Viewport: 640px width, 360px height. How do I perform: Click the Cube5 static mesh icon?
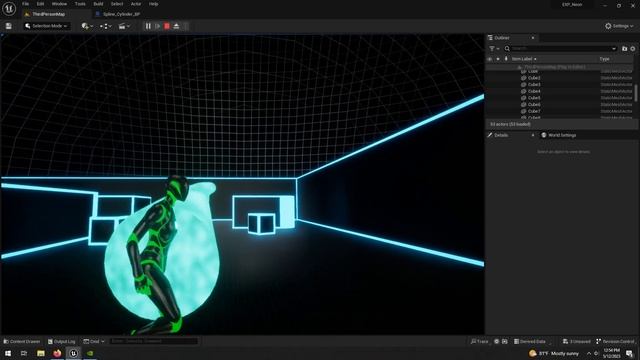pos(523,98)
